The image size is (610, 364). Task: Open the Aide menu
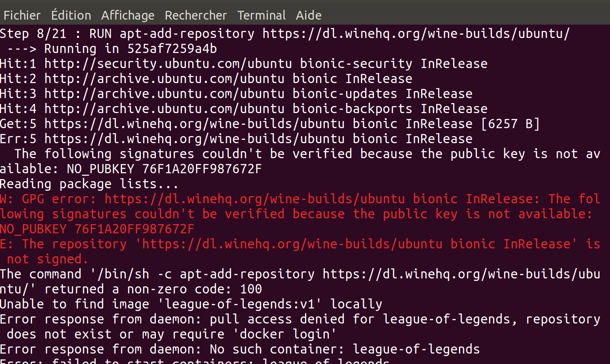tap(308, 15)
